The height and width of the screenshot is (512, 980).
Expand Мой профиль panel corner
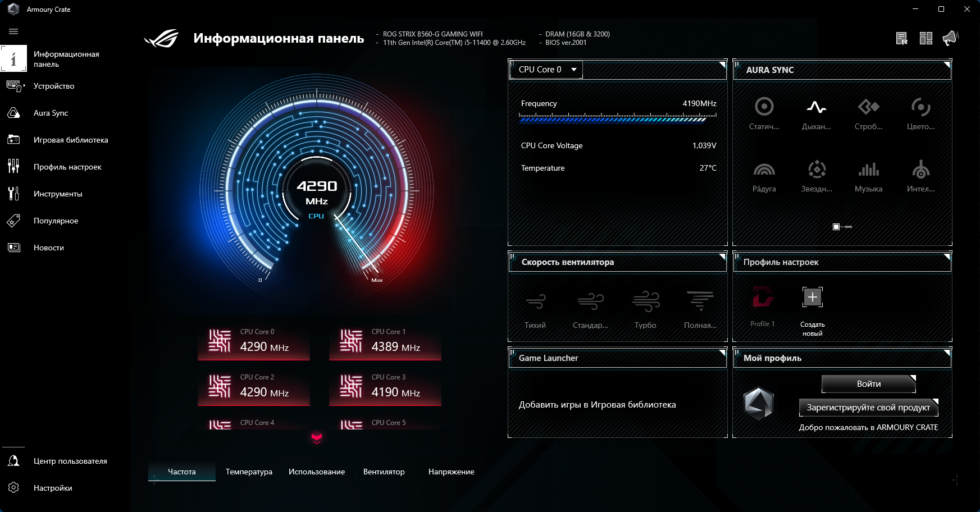[946, 353]
